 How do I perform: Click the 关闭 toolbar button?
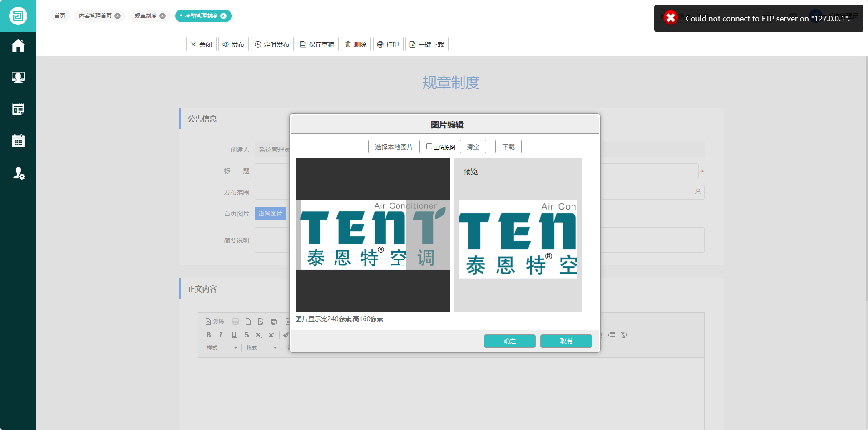pos(201,44)
